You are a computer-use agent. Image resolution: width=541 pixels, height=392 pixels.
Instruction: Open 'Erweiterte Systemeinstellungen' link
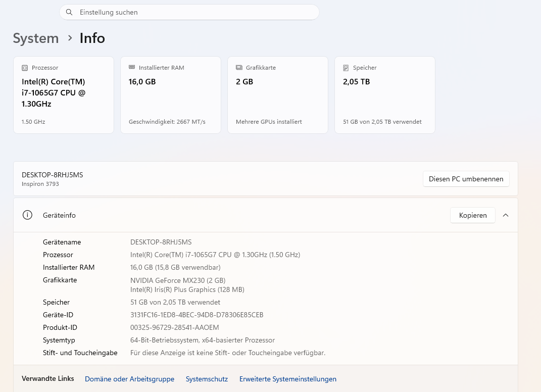(x=288, y=379)
